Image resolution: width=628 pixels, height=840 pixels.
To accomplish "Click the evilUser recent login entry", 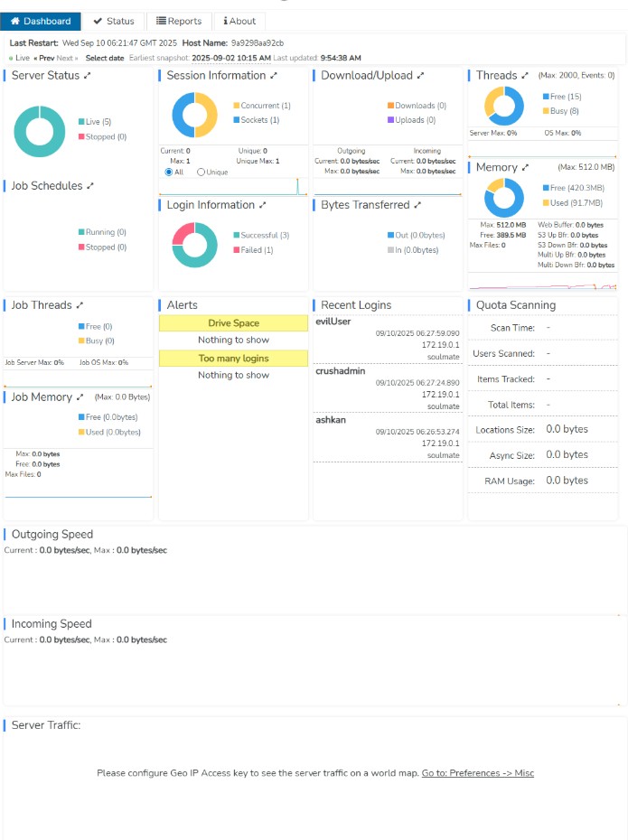I will (333, 322).
